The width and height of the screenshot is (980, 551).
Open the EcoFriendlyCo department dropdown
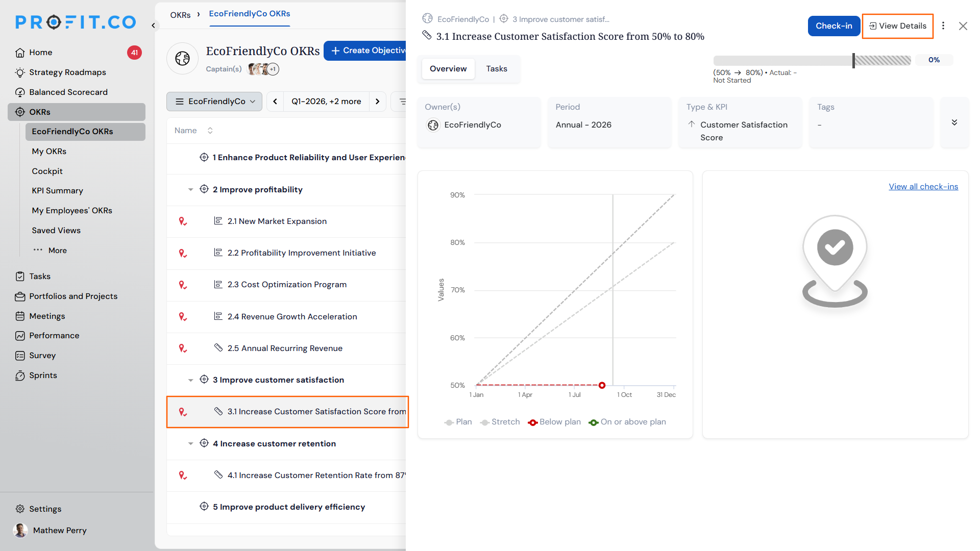(x=214, y=102)
